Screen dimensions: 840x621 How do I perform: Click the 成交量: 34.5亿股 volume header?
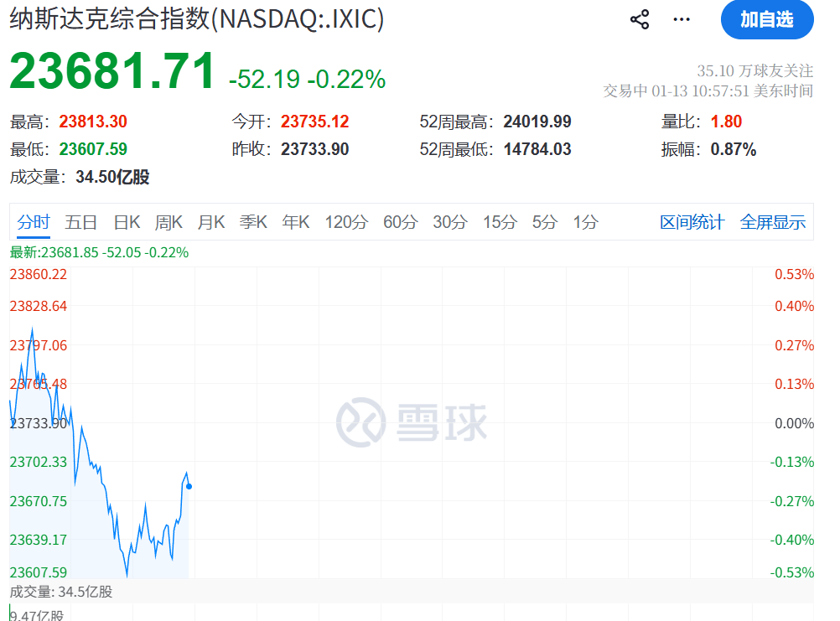pyautogui.click(x=61, y=592)
